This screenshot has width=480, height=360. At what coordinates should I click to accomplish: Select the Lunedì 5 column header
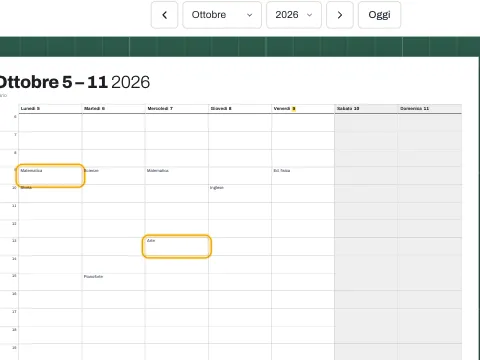point(30,108)
